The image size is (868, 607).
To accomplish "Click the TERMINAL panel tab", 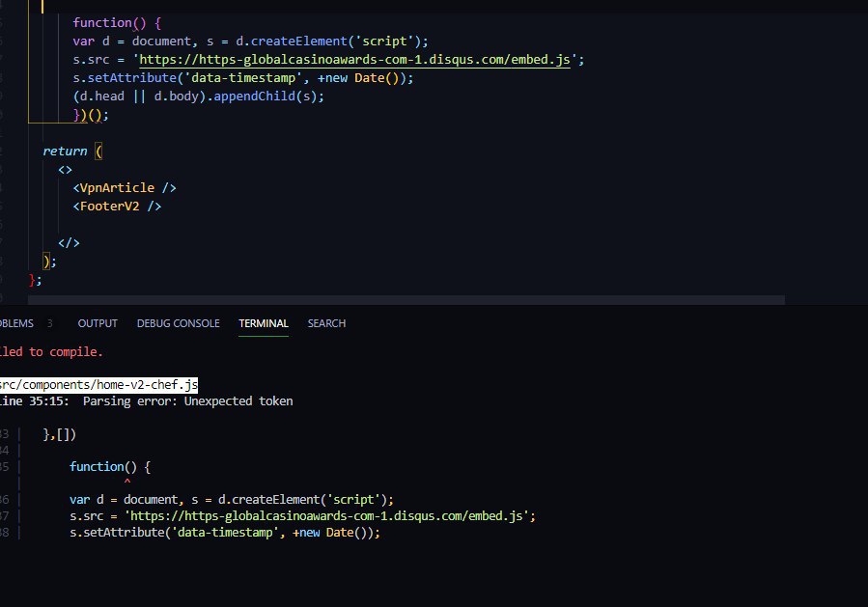I will pyautogui.click(x=264, y=323).
